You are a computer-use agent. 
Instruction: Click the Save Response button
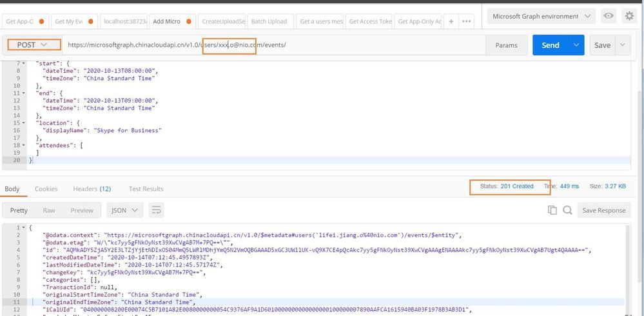click(604, 210)
